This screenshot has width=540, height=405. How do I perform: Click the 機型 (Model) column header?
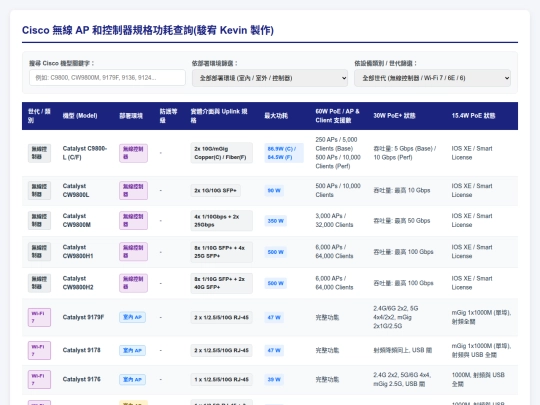[x=80, y=116]
